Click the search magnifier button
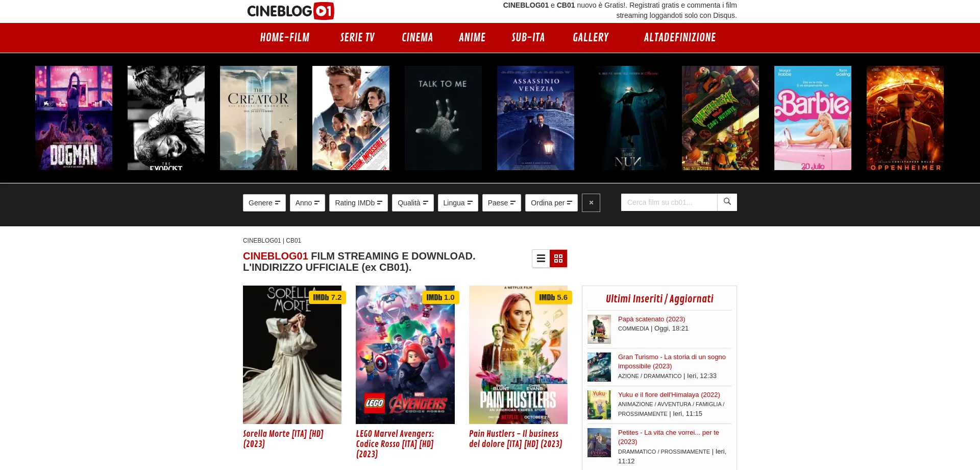This screenshot has height=470, width=980. (727, 202)
